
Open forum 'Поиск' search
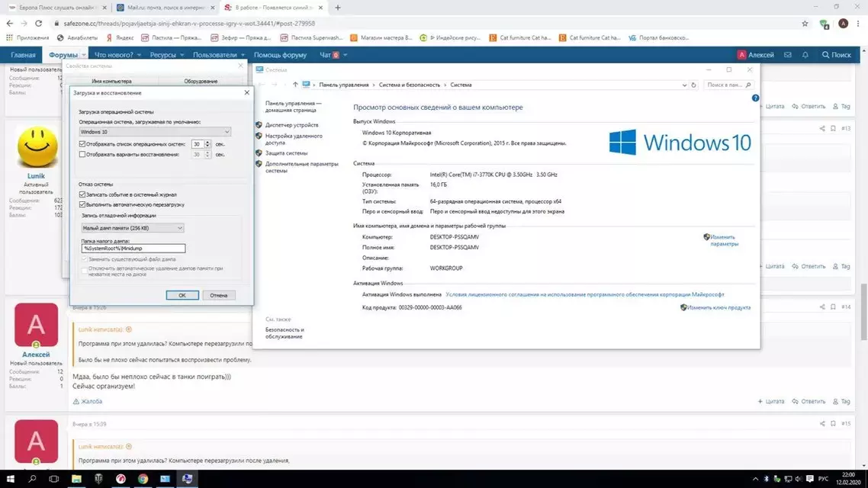point(837,55)
